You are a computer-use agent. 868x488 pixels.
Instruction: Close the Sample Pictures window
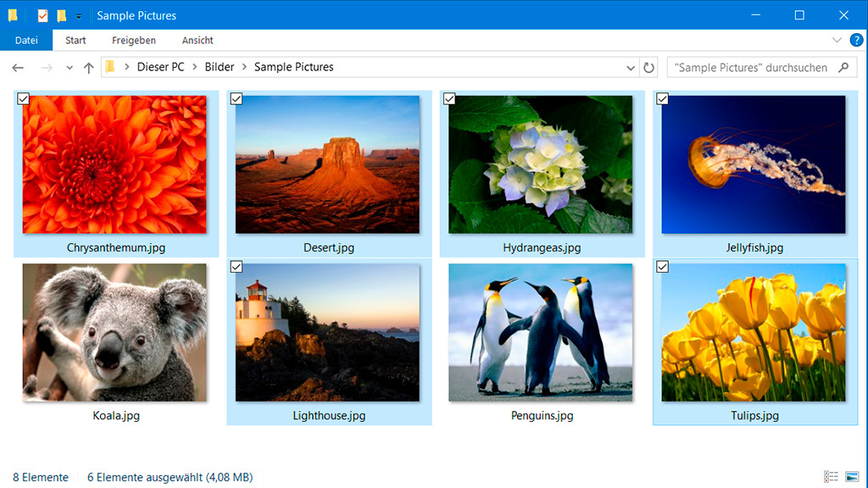pyautogui.click(x=843, y=15)
